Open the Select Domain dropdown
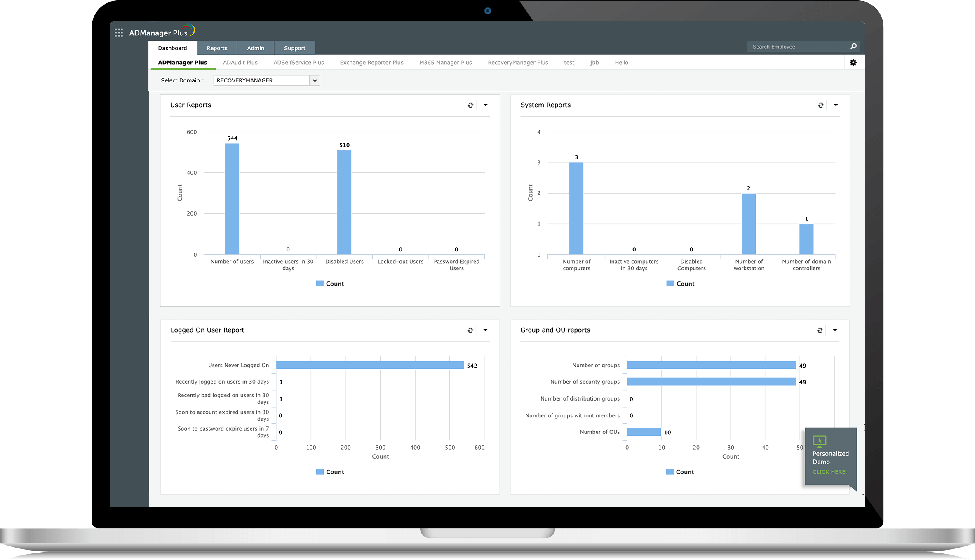 [315, 81]
